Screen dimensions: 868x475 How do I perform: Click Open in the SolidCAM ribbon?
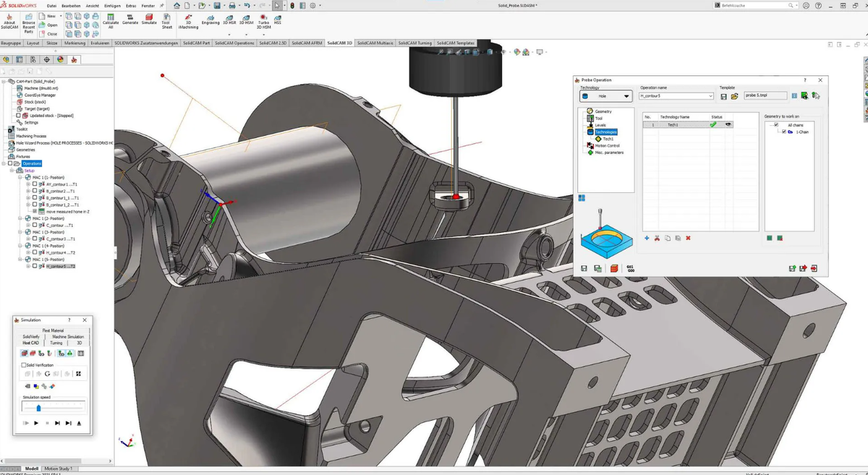47,25
